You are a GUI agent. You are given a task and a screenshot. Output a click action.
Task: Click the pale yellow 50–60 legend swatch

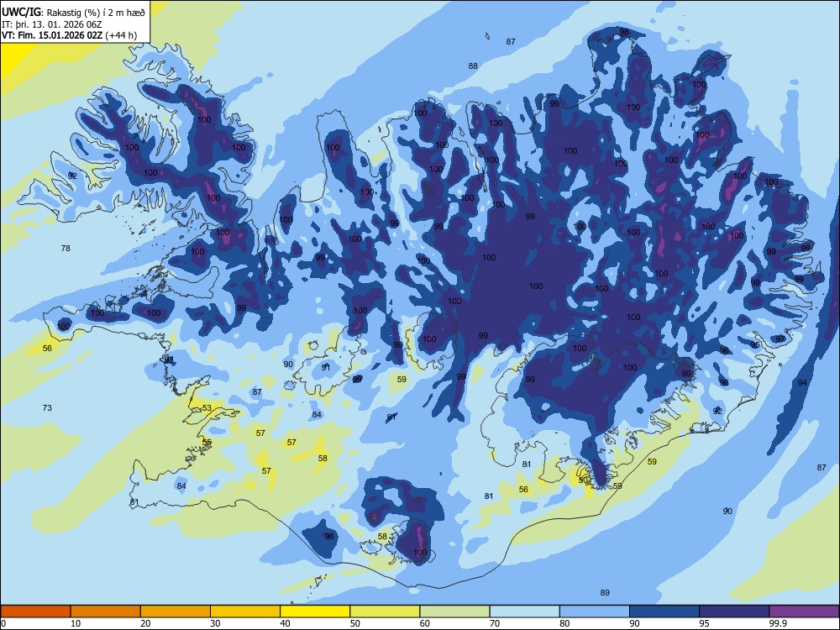point(386,612)
